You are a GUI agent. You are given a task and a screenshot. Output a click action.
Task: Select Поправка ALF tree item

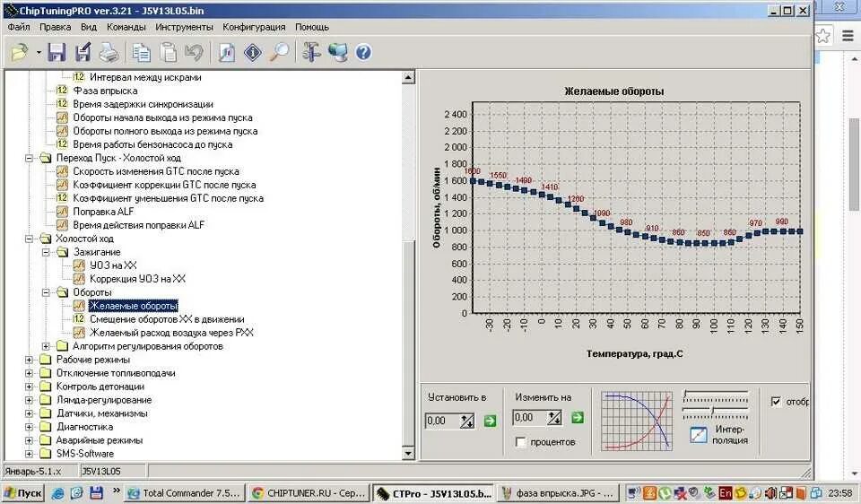(103, 212)
